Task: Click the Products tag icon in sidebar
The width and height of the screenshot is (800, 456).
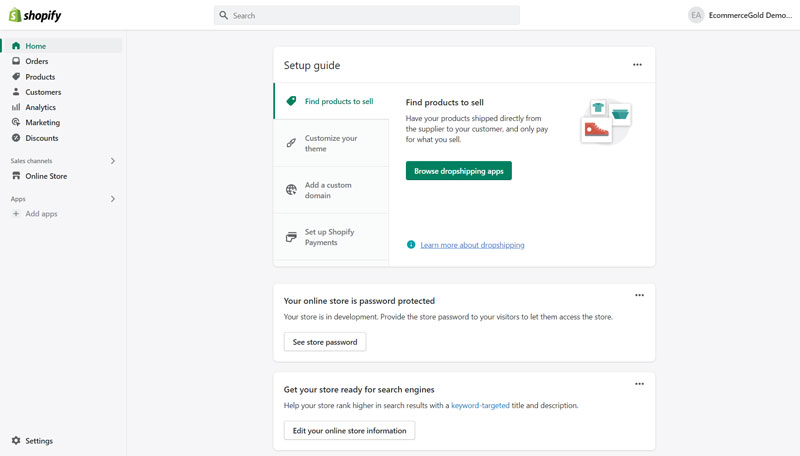Action: pos(16,77)
